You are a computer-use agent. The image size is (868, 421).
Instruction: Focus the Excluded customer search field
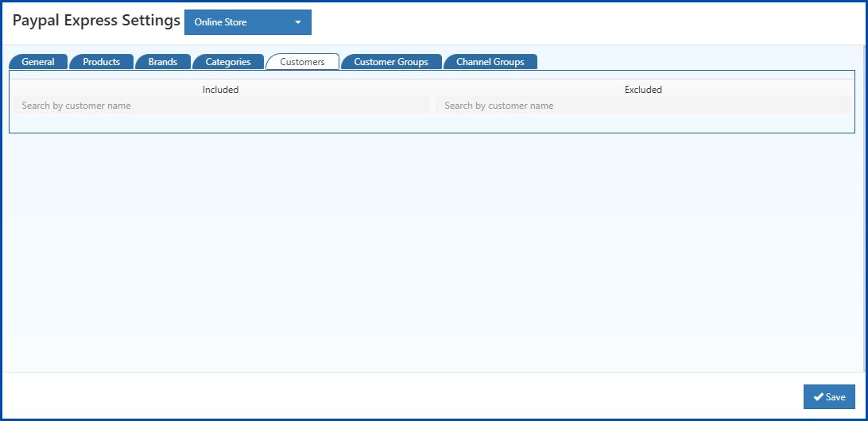click(643, 105)
